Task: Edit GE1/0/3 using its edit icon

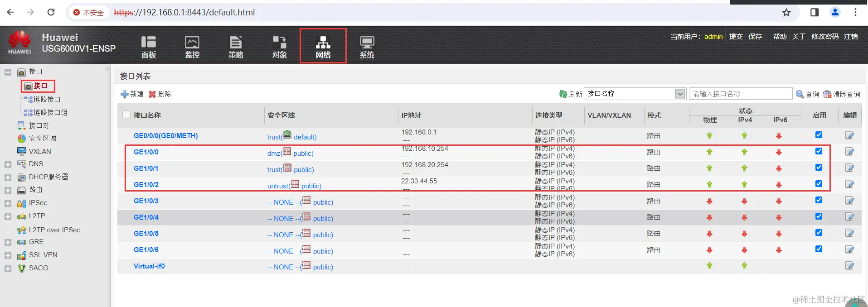Action: tap(849, 201)
